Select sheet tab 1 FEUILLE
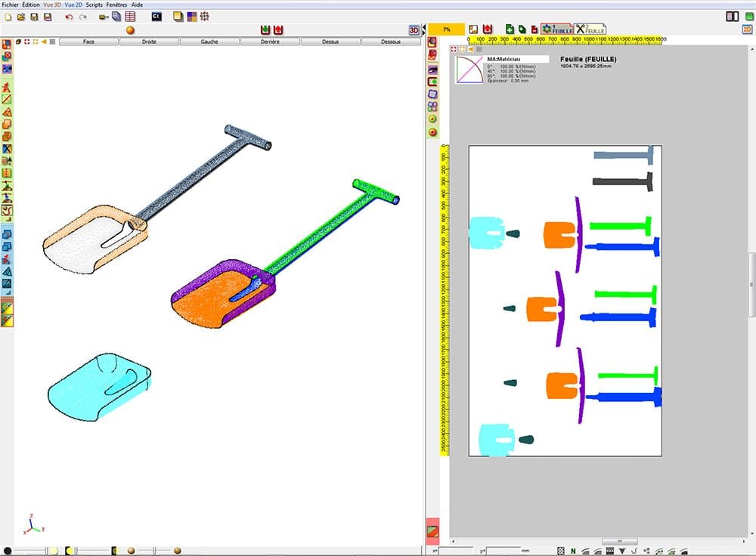 pyautogui.click(x=556, y=29)
